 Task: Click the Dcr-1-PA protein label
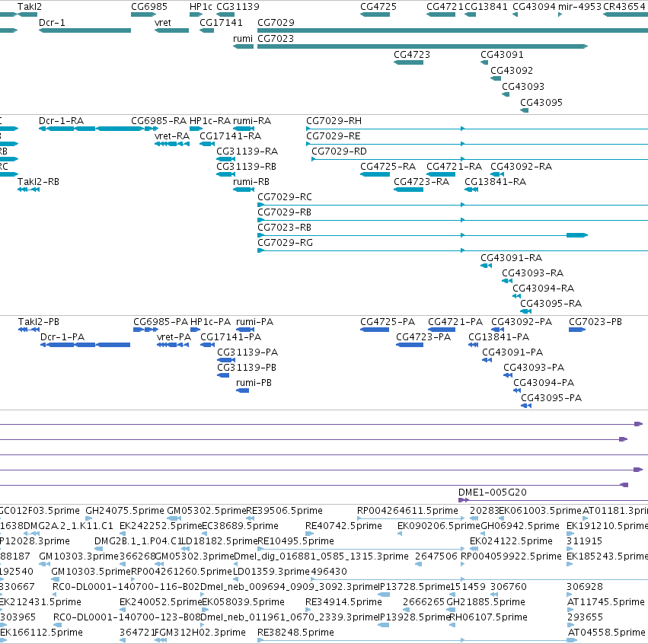pos(62,337)
